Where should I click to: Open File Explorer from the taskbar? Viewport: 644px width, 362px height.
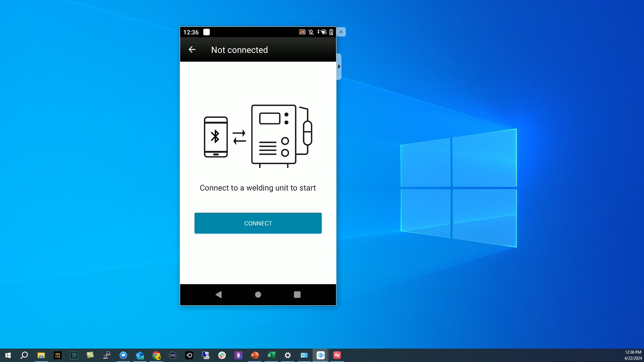click(41, 355)
